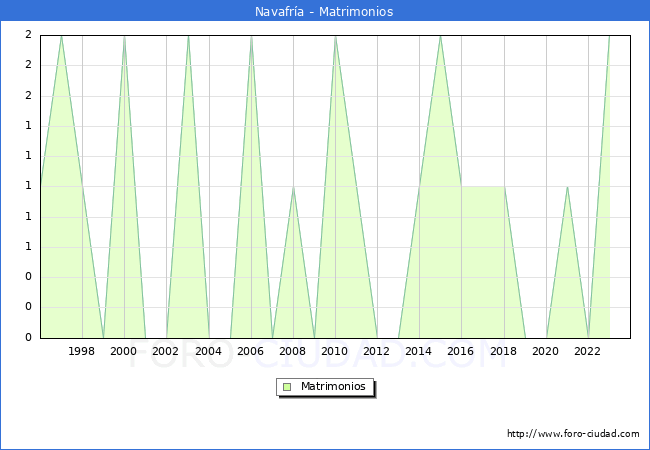
Task: Select the 2010 x-axis year label
Action: click(x=335, y=351)
